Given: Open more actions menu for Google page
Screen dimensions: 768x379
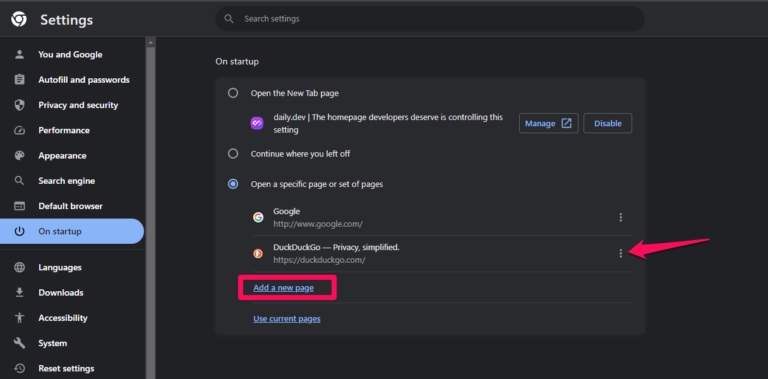Looking at the screenshot, I should [621, 217].
